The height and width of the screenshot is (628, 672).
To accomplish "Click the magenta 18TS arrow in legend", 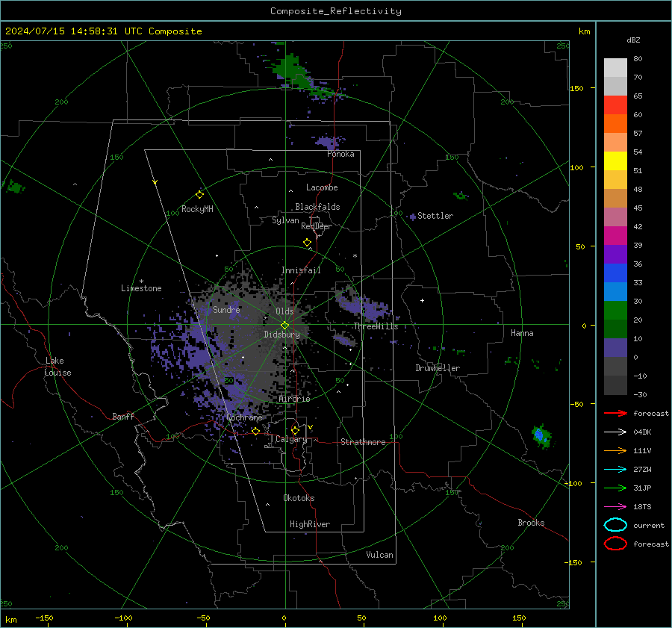I will (x=615, y=507).
